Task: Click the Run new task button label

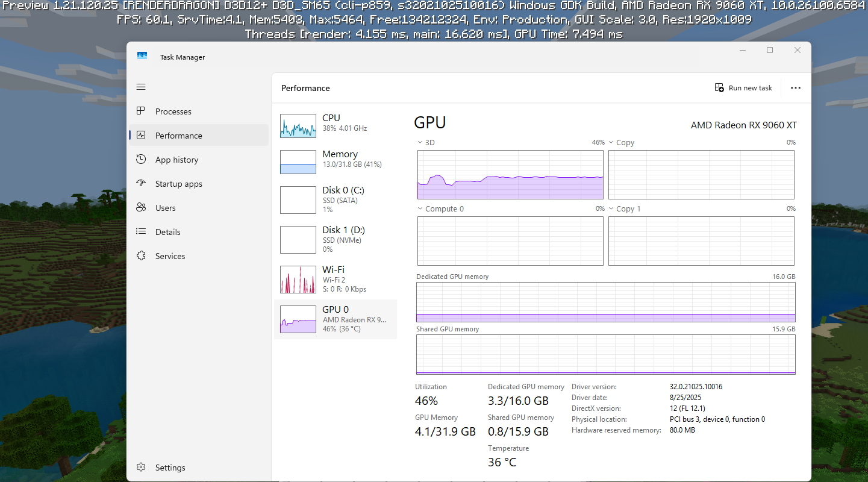Action: click(750, 88)
